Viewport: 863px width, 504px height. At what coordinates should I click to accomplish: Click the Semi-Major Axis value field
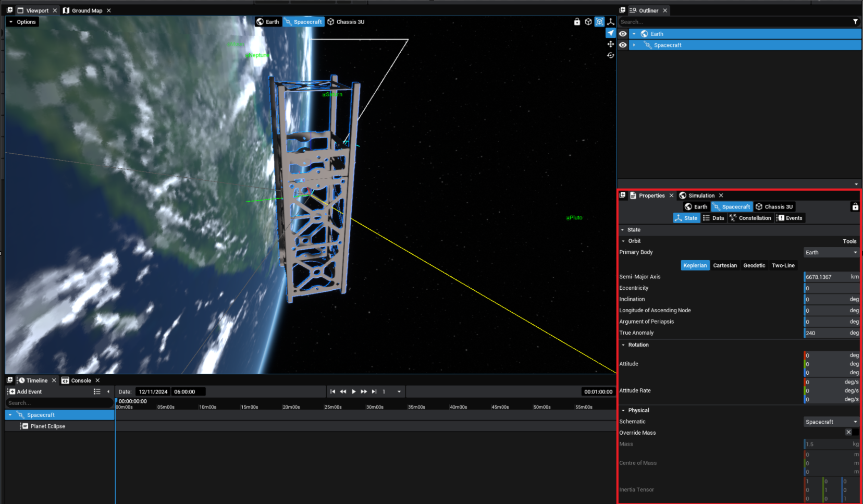pyautogui.click(x=826, y=277)
